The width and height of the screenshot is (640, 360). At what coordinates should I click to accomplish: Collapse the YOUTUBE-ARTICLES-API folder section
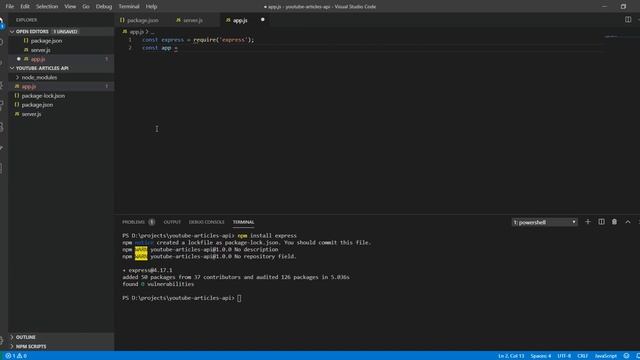(42, 68)
